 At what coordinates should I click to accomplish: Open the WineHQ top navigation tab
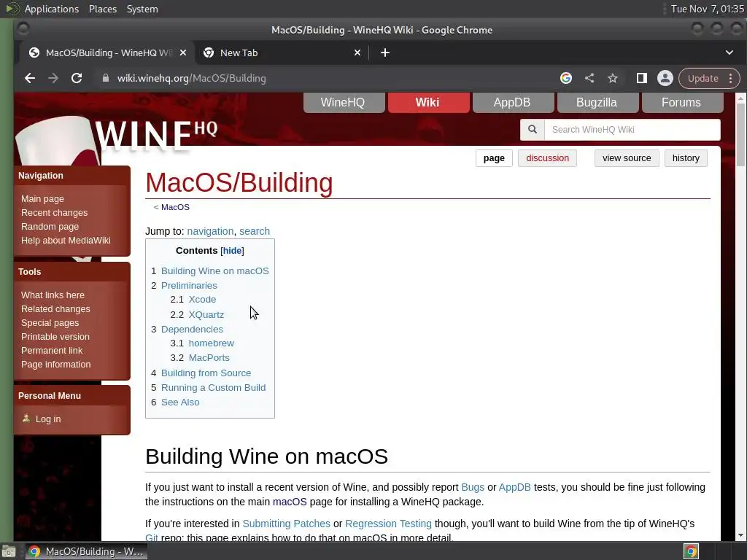coord(344,102)
